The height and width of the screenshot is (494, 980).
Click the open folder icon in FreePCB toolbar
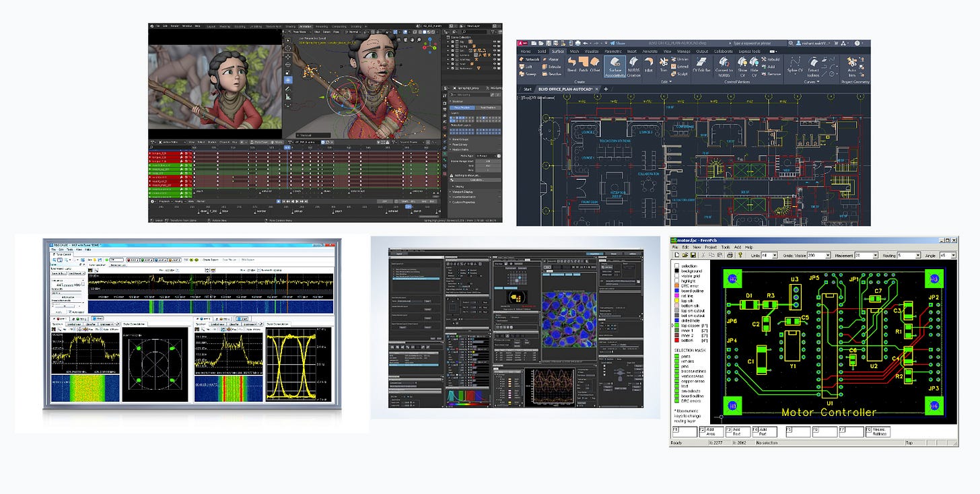tap(685, 256)
